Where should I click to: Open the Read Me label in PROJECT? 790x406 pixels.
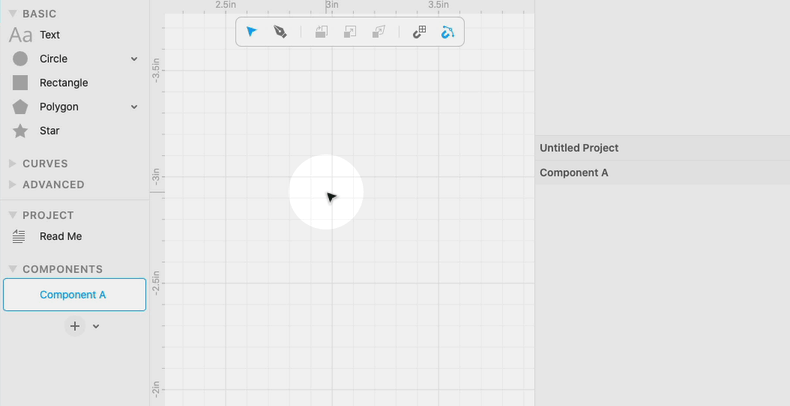[61, 236]
